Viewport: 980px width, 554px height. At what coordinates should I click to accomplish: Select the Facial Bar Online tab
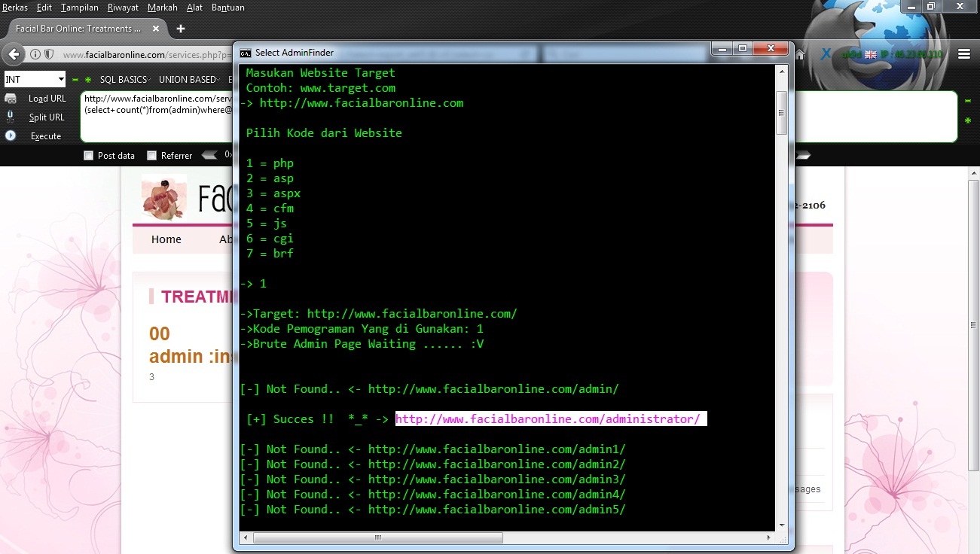[87, 29]
